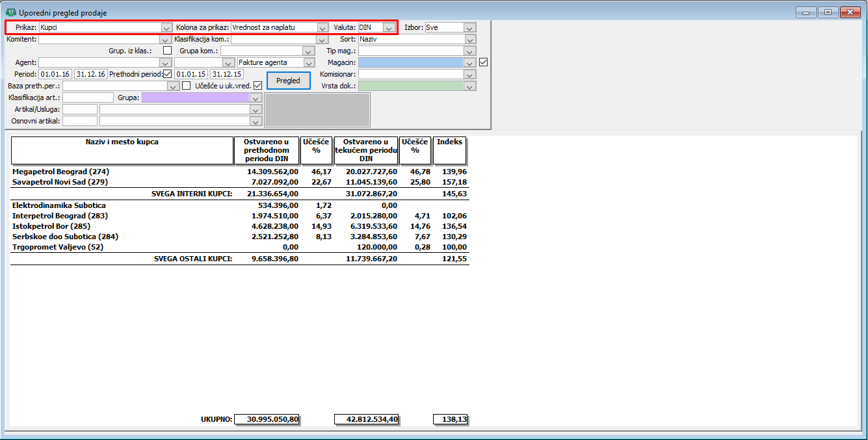Toggle the checkbox right of Magacin
This screenshot has height=440, width=868.
(483, 62)
